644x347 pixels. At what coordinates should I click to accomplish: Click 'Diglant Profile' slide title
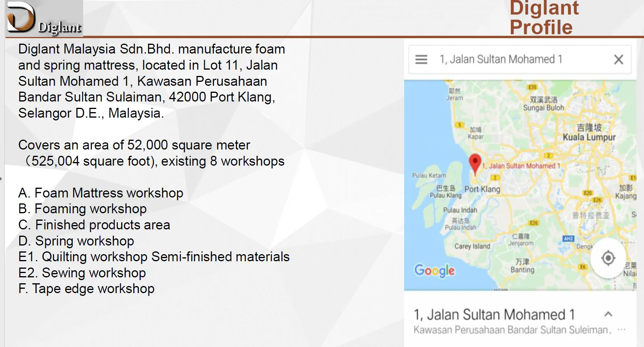click(x=544, y=17)
